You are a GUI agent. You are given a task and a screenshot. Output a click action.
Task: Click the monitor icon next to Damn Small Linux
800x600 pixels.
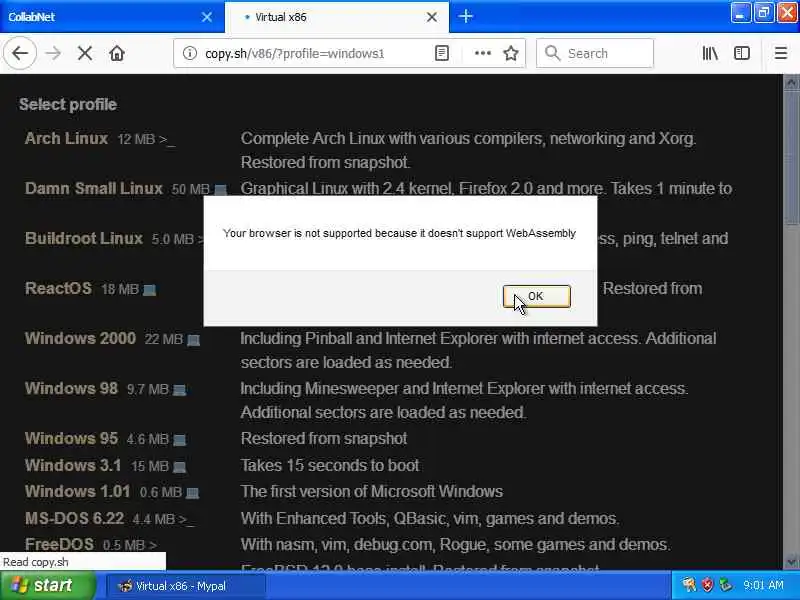tap(220, 190)
